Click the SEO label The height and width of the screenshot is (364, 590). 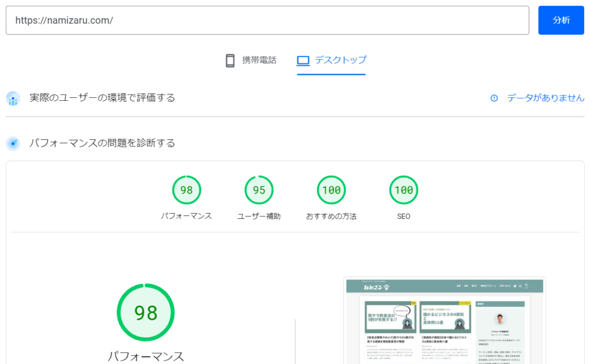click(403, 217)
